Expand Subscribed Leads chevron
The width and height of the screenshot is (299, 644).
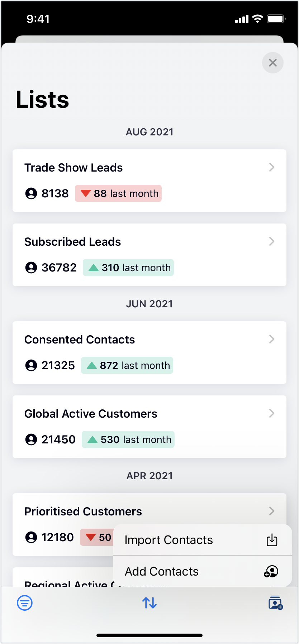tap(272, 241)
